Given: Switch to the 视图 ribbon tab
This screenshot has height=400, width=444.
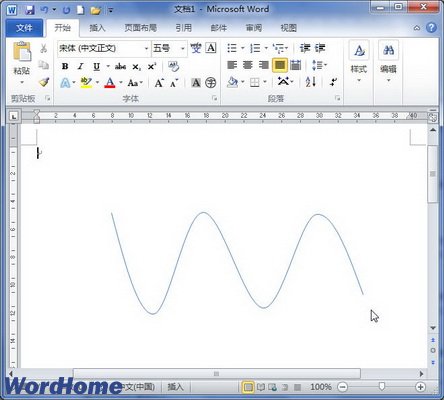Looking at the screenshot, I should tap(289, 28).
